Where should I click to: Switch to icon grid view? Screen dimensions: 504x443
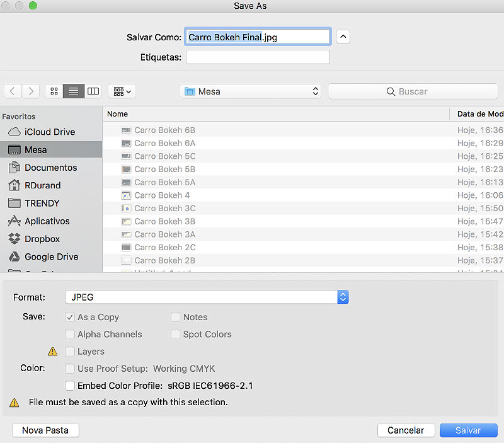(54, 91)
